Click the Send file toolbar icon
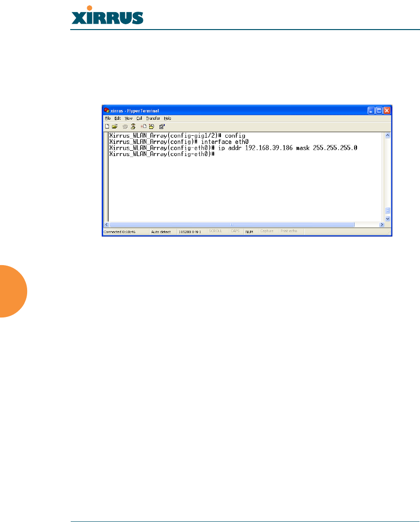 (x=143, y=127)
